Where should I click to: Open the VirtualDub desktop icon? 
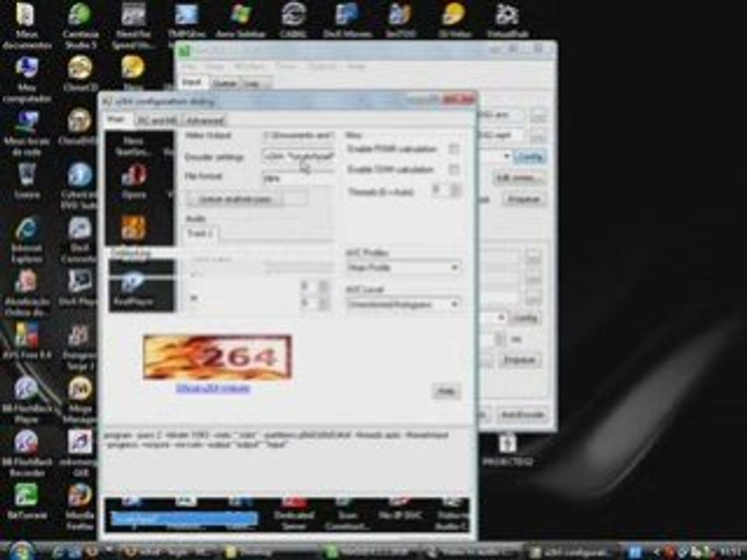[x=507, y=20]
